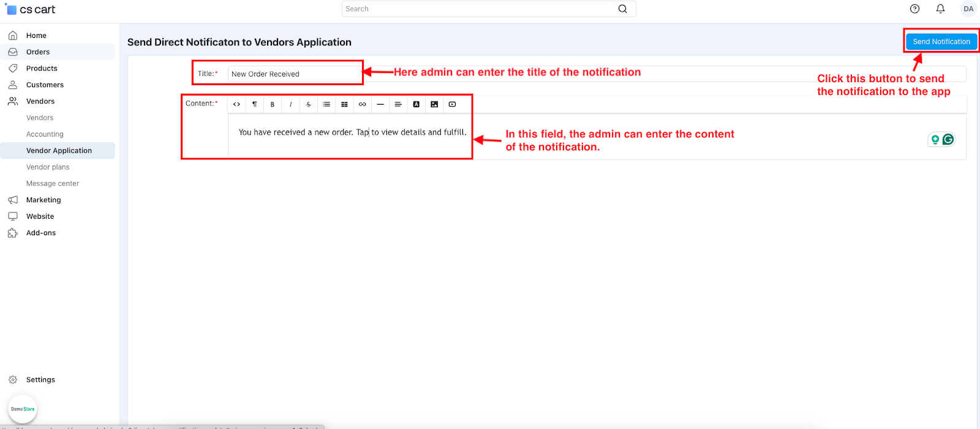Open Vendor plans in the sidebar
980x429 pixels.
click(x=48, y=167)
